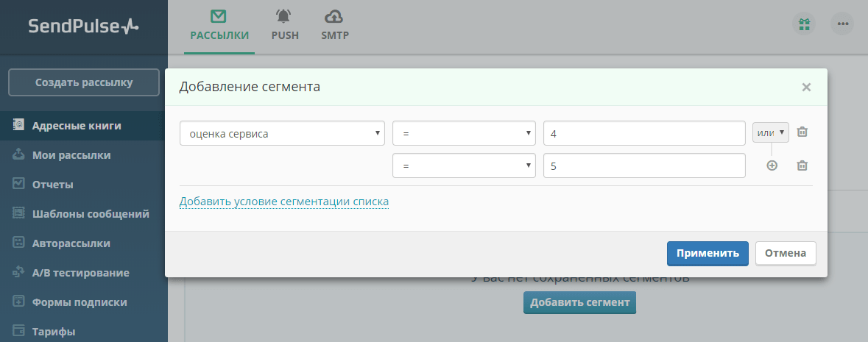Open the first equals operator dropdown
This screenshot has height=342, width=868.
[464, 133]
